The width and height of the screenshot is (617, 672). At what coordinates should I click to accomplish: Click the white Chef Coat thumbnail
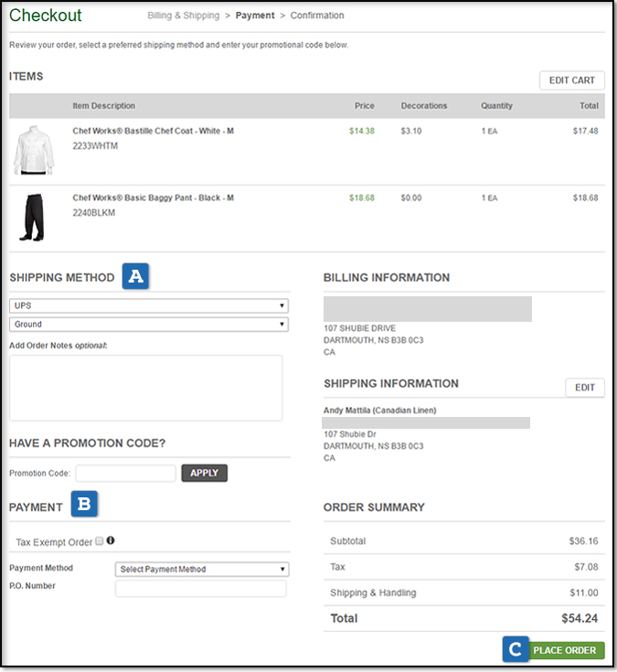point(34,150)
